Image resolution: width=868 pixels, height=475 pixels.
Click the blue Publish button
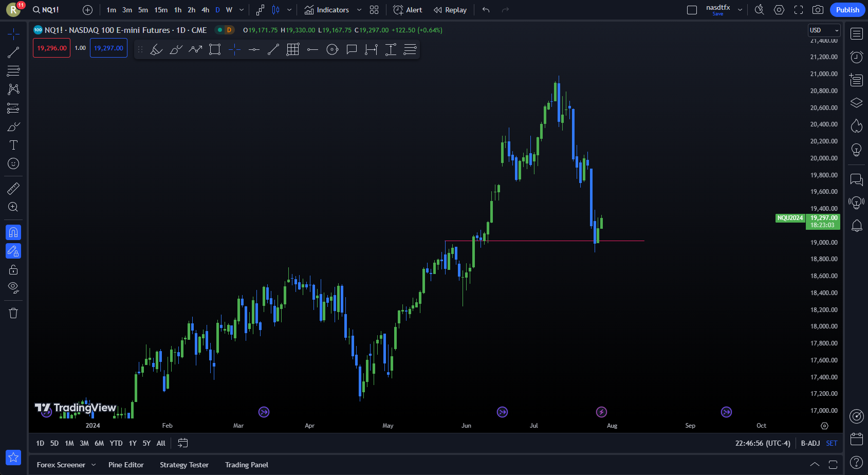point(847,10)
